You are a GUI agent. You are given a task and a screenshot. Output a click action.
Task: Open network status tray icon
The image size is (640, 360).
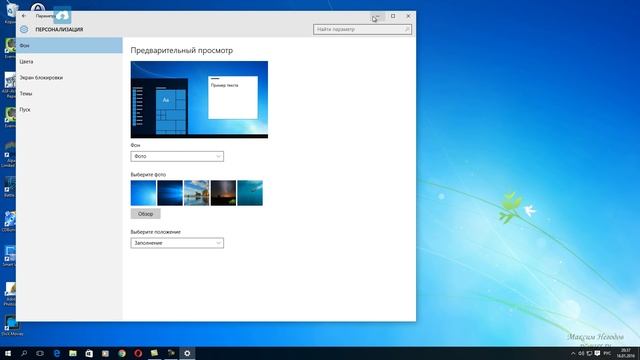[x=589, y=353]
